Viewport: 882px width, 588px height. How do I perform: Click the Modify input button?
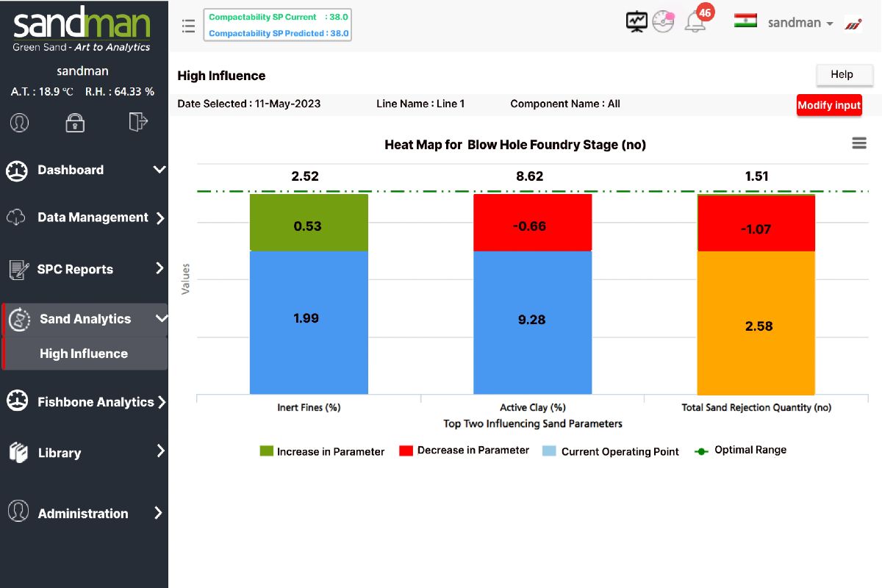pyautogui.click(x=829, y=105)
